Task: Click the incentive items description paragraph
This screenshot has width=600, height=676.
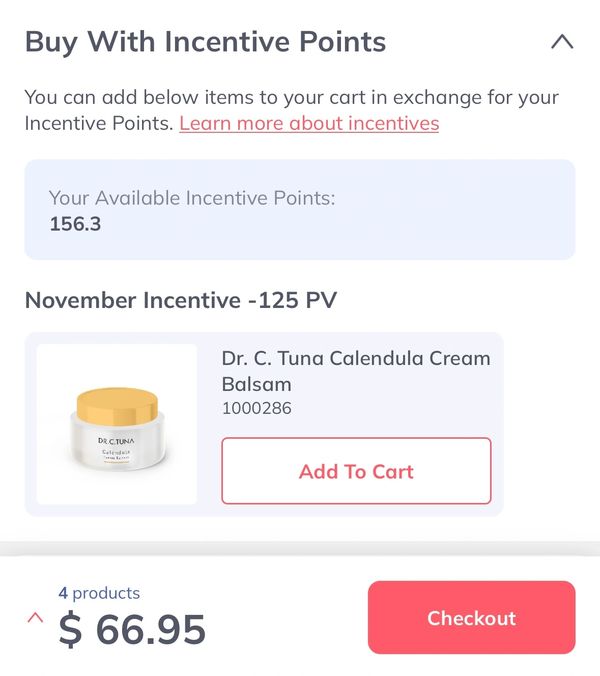Action: [x=291, y=111]
